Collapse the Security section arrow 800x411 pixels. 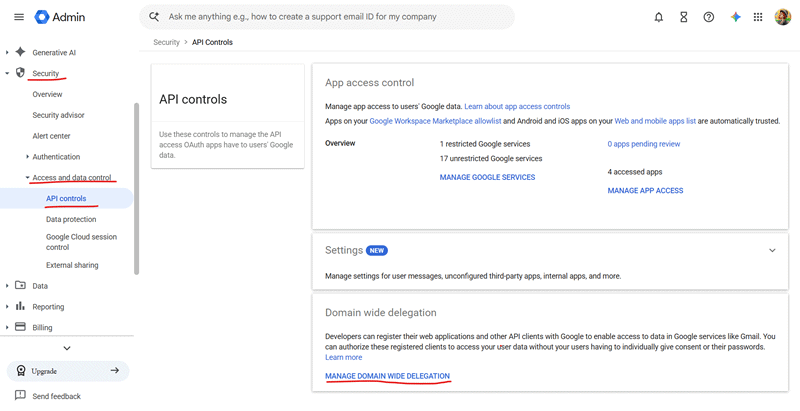7,73
